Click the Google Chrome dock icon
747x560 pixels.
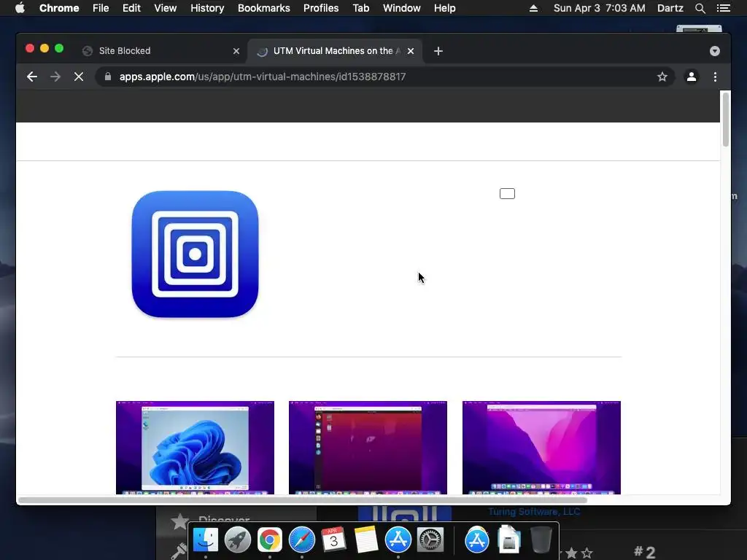click(x=270, y=540)
